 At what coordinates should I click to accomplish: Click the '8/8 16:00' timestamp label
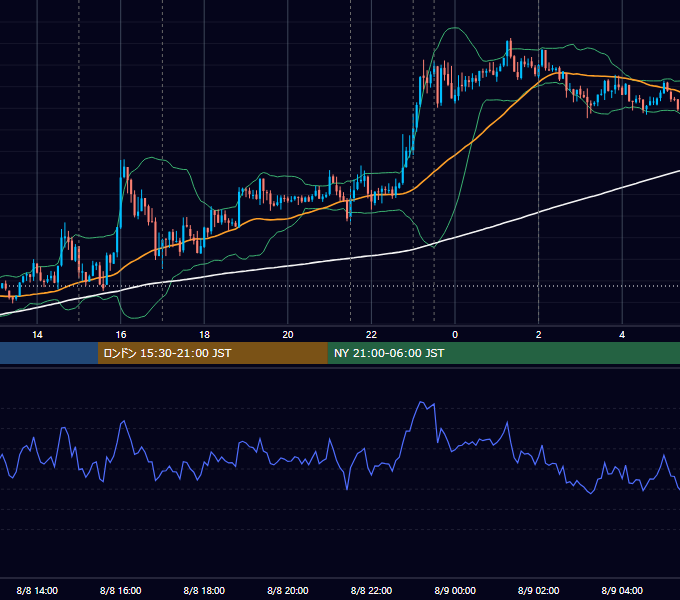pos(121,590)
